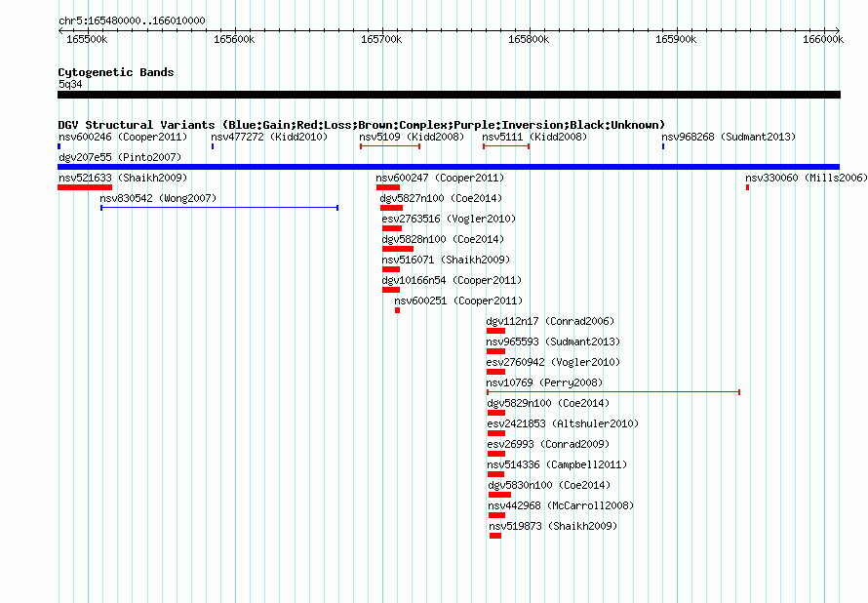Viewport: 868px width, 603px height.
Task: Select the nsv600247 (Cooper2011) label
Action: tap(440, 178)
